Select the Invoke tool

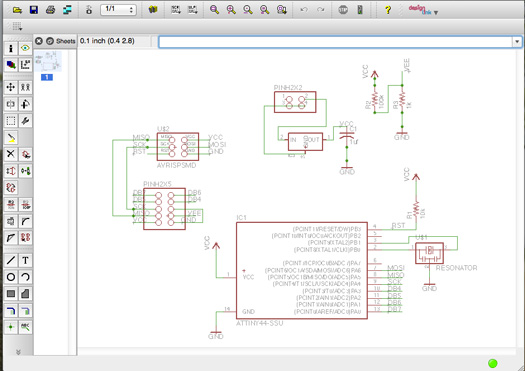[25, 237]
